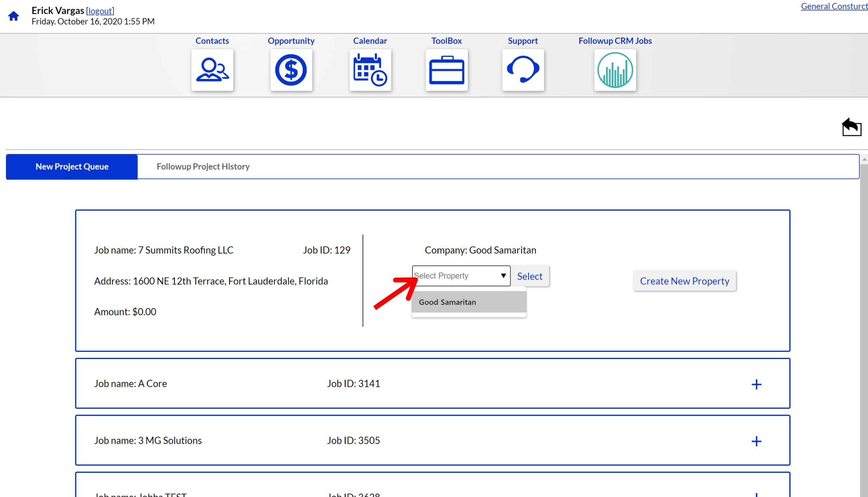Viewport: 868px width, 497px height.
Task: Open the Calendar icon
Action: (x=370, y=70)
